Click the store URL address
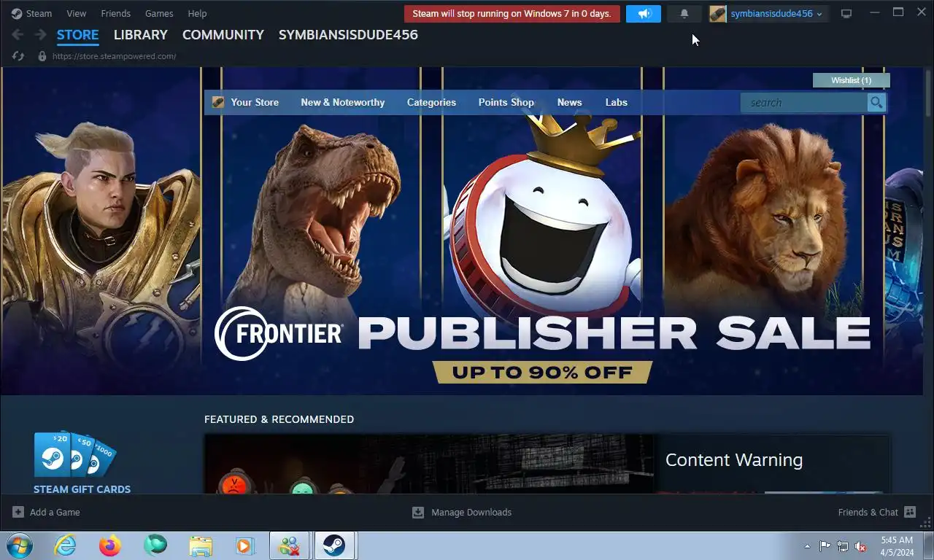 [114, 56]
